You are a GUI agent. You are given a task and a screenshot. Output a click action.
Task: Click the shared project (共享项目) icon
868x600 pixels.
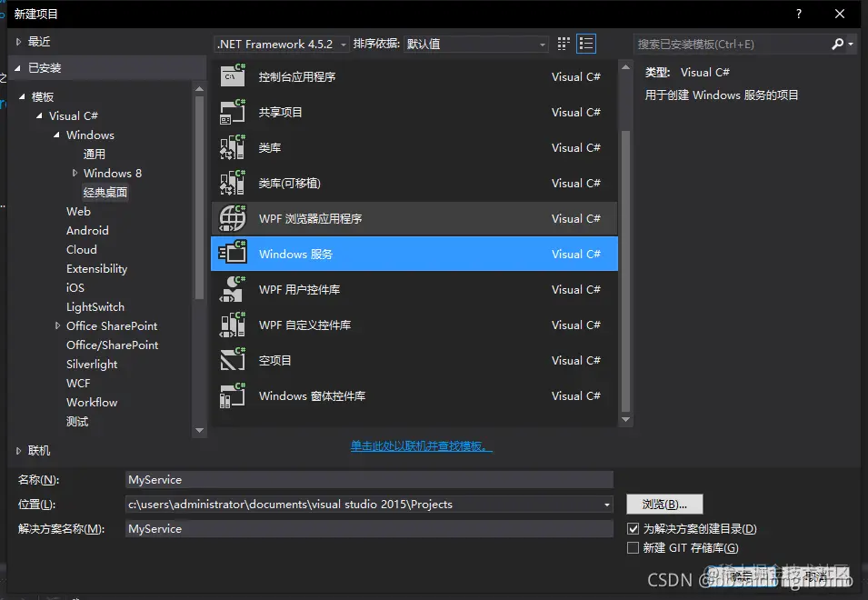[x=233, y=111]
